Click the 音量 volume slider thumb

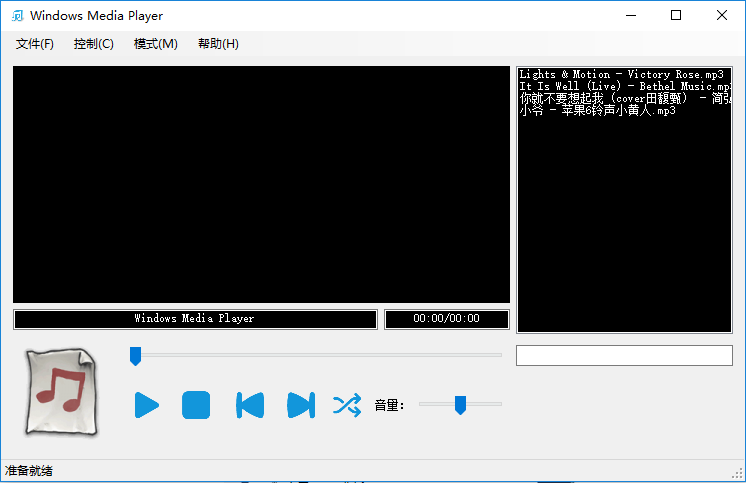pos(460,405)
